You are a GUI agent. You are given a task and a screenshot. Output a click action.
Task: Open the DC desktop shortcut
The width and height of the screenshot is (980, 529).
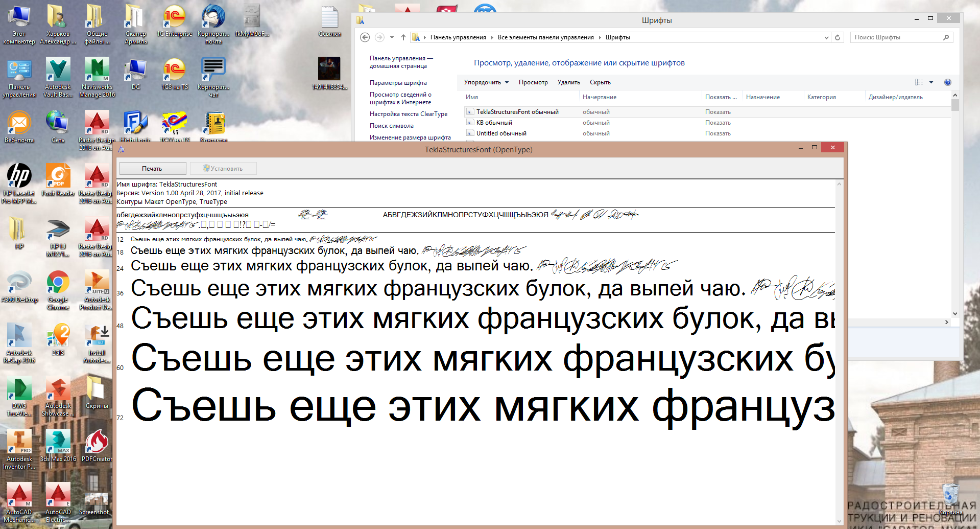point(135,74)
